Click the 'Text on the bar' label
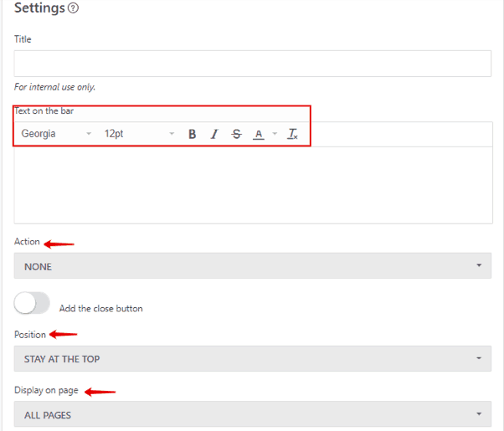This screenshot has height=431, width=504. point(49,111)
